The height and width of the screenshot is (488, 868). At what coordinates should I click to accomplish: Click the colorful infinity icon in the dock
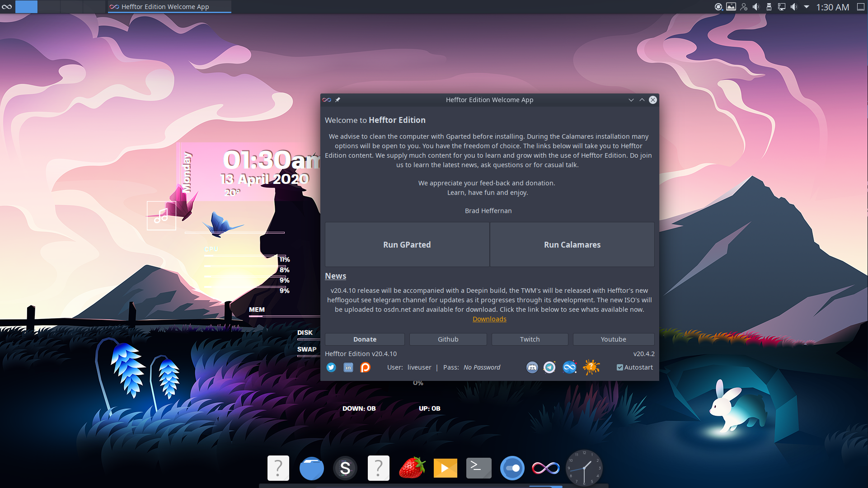546,468
